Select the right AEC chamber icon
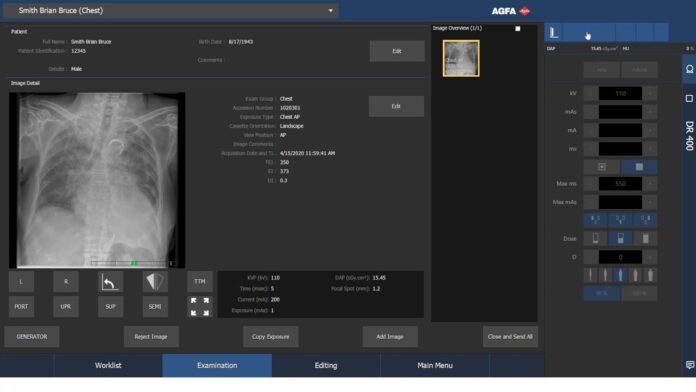The image size is (696, 392). 645,220
